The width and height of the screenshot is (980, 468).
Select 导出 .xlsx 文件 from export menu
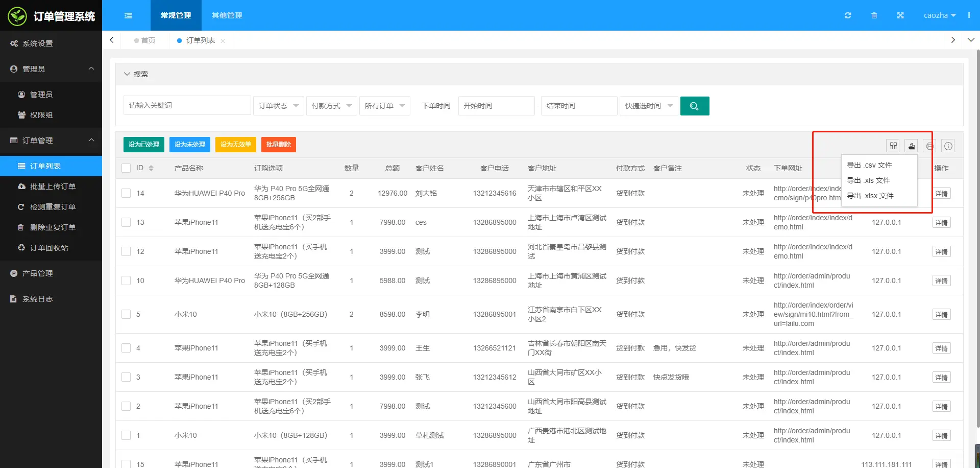870,196
